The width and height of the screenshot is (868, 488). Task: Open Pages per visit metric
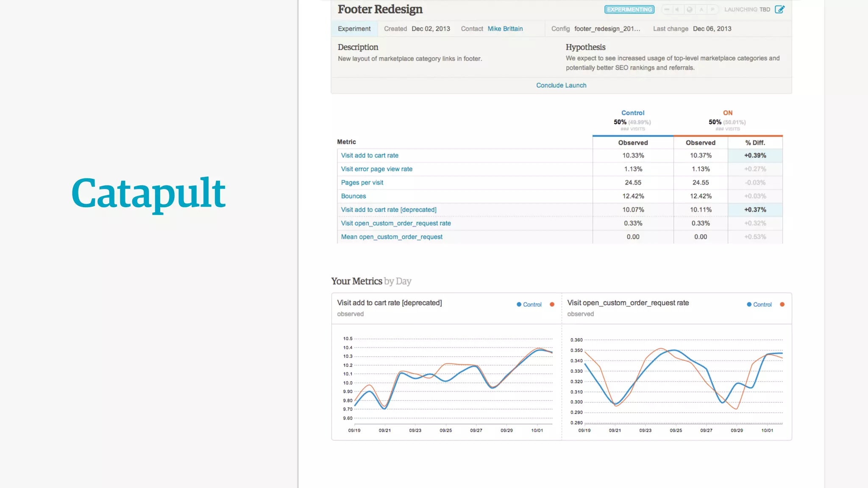coord(362,183)
